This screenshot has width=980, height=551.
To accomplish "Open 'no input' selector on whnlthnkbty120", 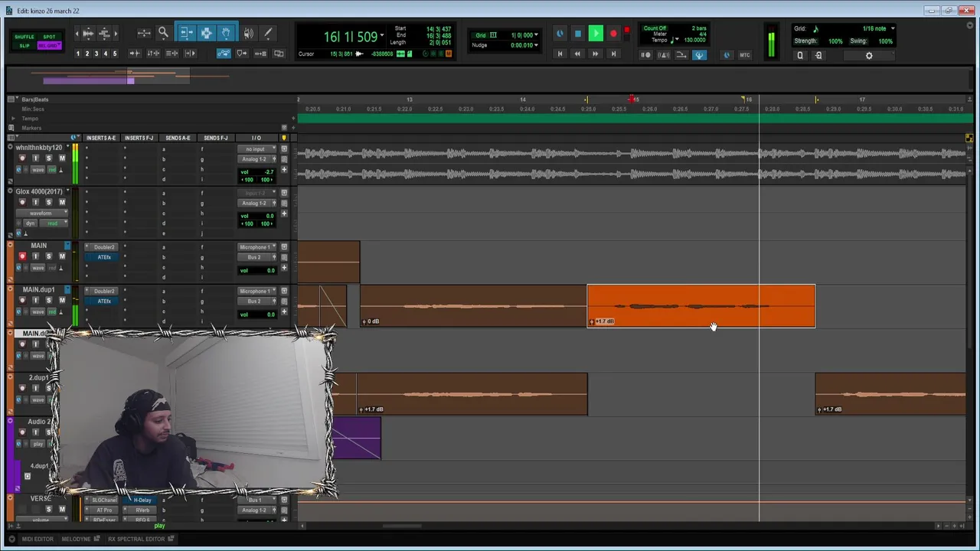I will pos(255,149).
